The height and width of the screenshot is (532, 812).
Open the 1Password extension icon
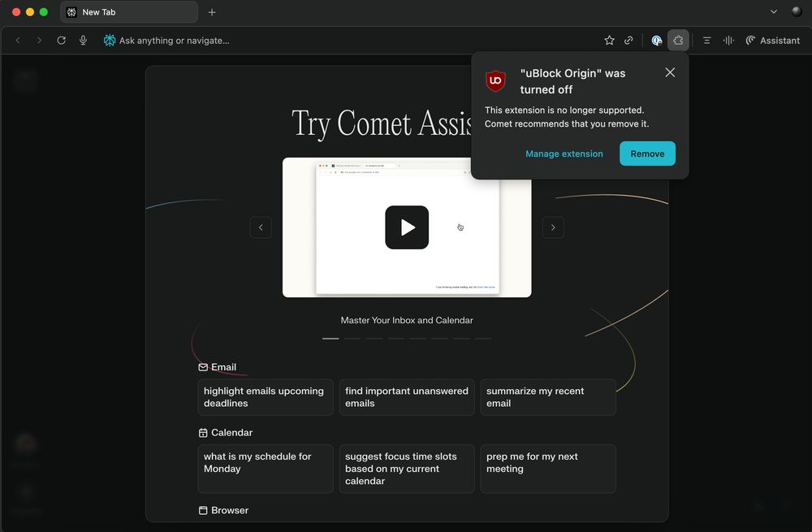click(657, 41)
